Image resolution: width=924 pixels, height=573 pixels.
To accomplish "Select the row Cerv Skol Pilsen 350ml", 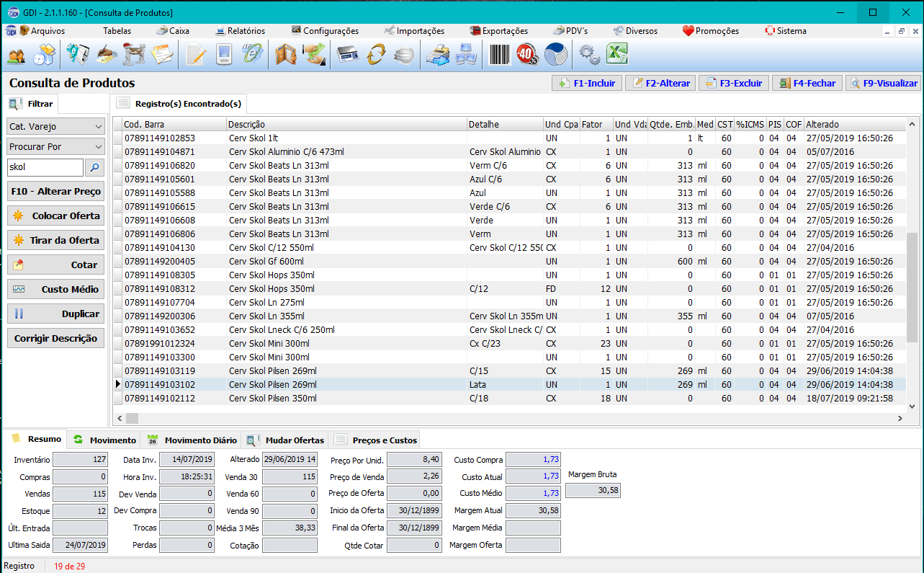I will click(509, 399).
